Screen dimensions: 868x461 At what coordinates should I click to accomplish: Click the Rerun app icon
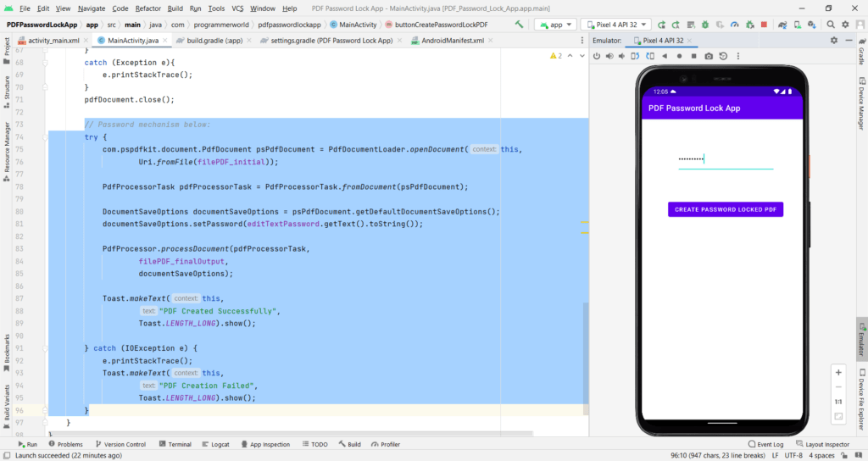click(x=661, y=25)
